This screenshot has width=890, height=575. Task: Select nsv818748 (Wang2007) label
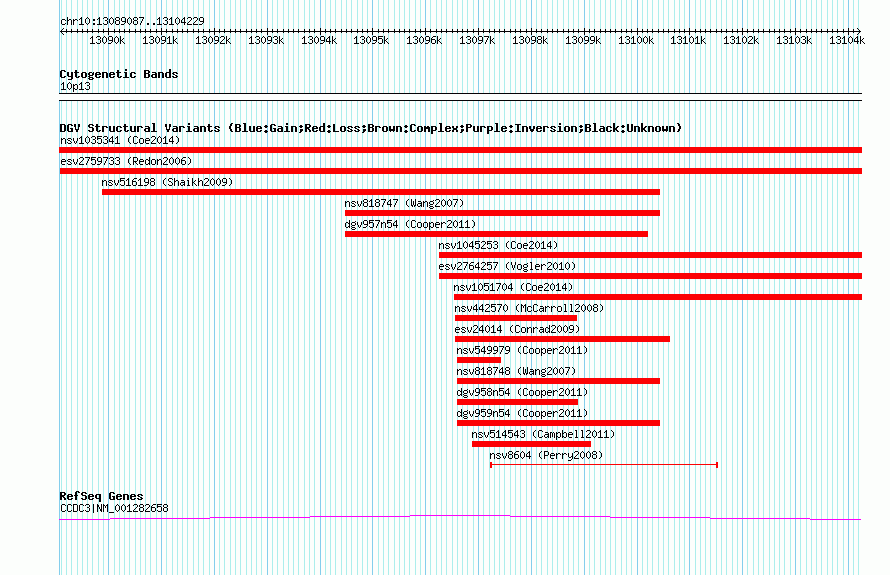517,371
